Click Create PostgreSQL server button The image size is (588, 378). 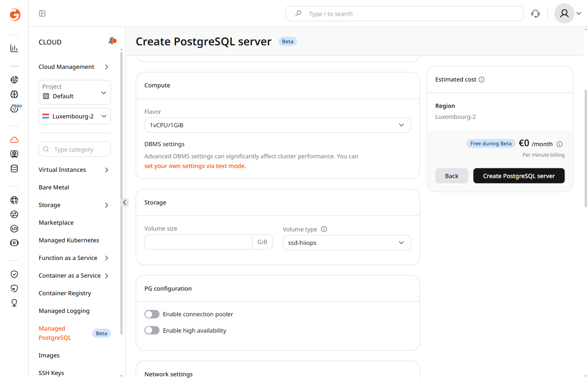pyautogui.click(x=519, y=176)
